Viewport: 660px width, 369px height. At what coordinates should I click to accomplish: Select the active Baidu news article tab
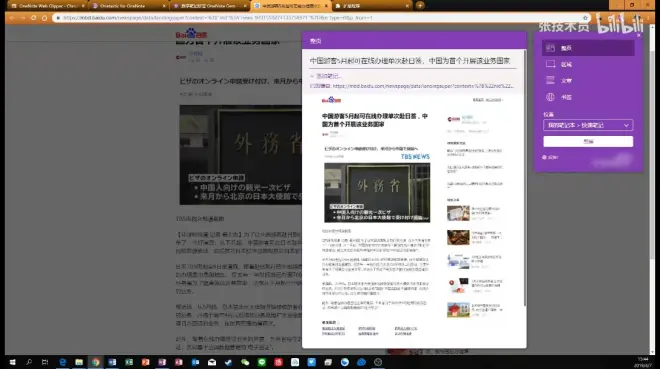[x=290, y=6]
